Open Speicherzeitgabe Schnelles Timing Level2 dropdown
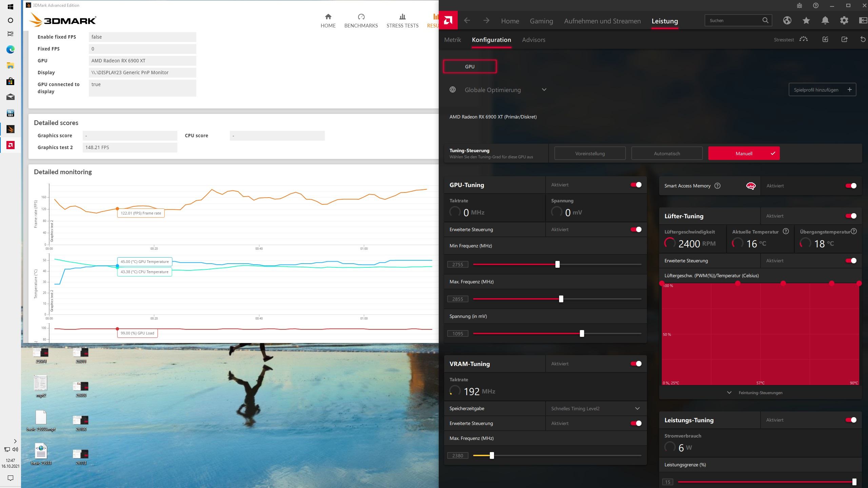 596,408
